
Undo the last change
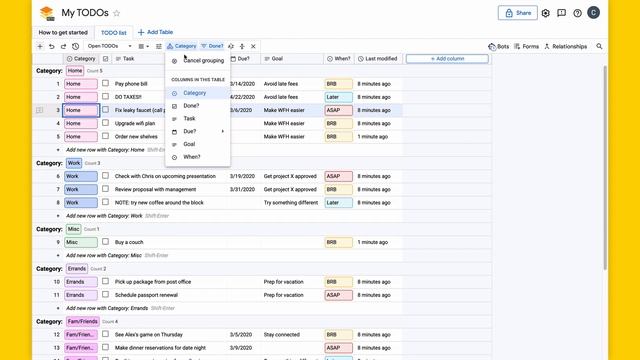tap(51, 47)
